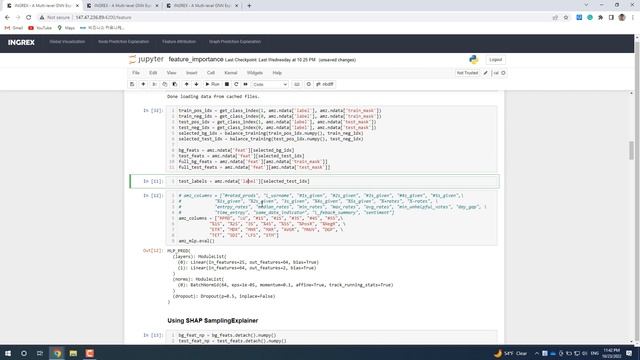Log out with the Logout button
640x360 pixels.
click(x=496, y=60)
